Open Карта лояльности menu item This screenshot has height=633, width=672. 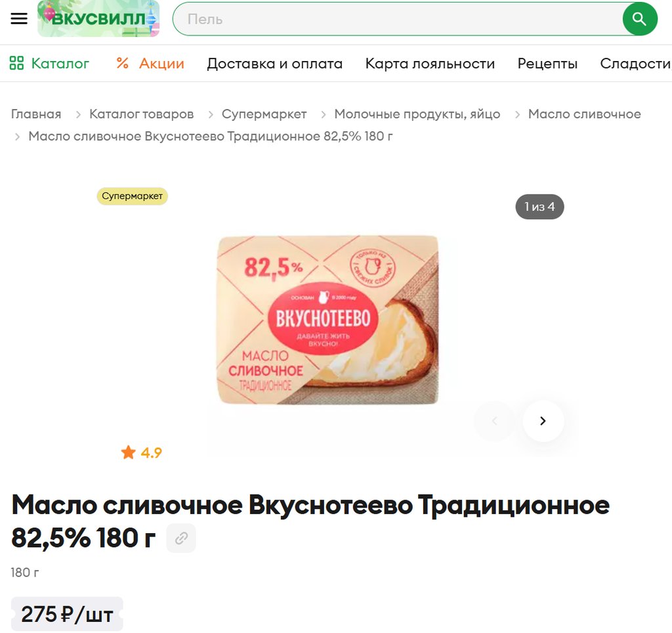tap(430, 64)
